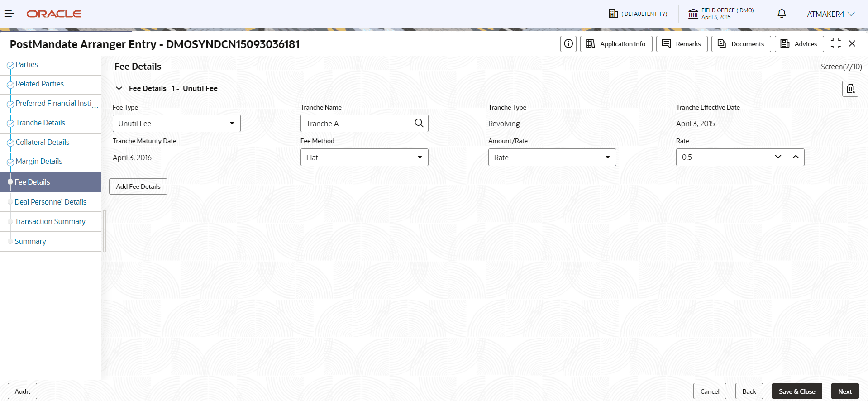The height and width of the screenshot is (401, 868).
Task: Click the notification bell icon
Action: 782,14
